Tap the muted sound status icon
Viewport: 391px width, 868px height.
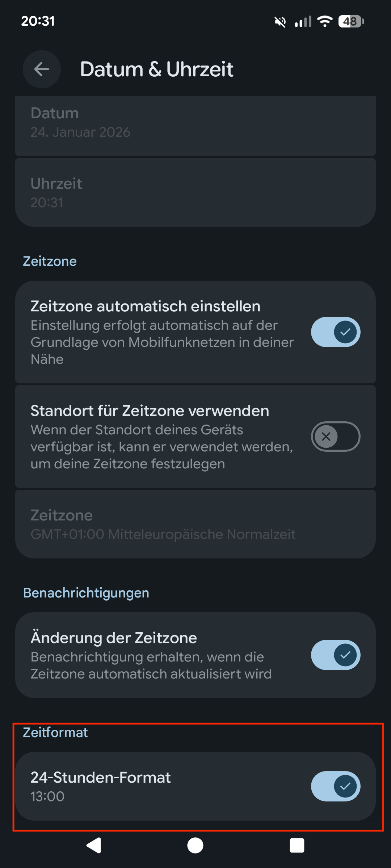click(280, 22)
